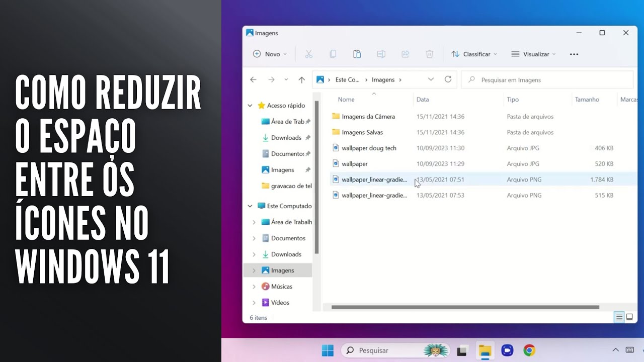Switch to details view icon in status bar
The width and height of the screenshot is (644, 362).
point(619,317)
